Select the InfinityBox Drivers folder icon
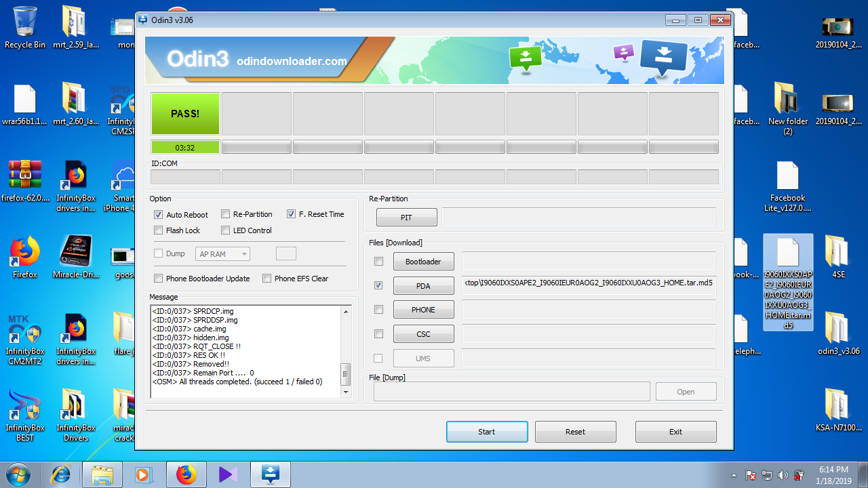868x488 pixels. click(x=76, y=415)
